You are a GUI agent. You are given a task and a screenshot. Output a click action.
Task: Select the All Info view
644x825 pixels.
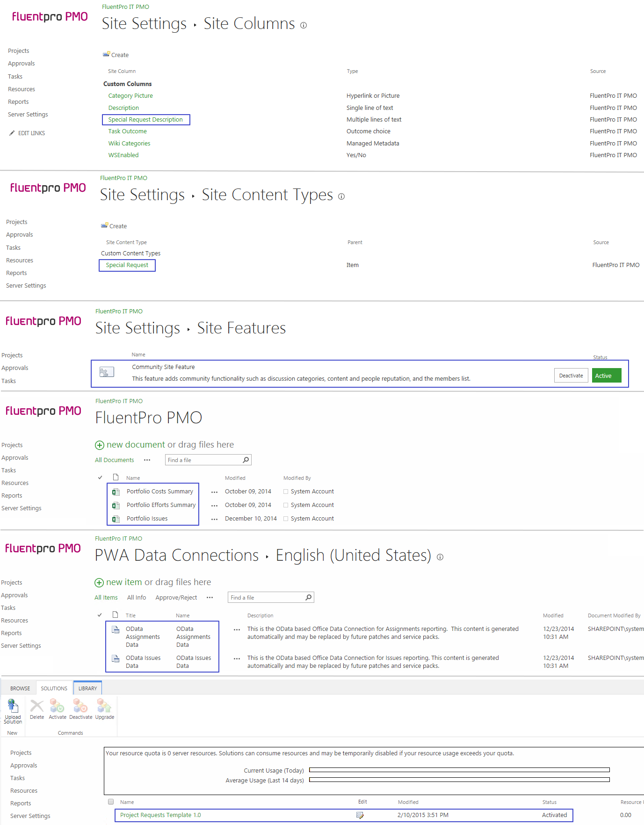coord(137,598)
